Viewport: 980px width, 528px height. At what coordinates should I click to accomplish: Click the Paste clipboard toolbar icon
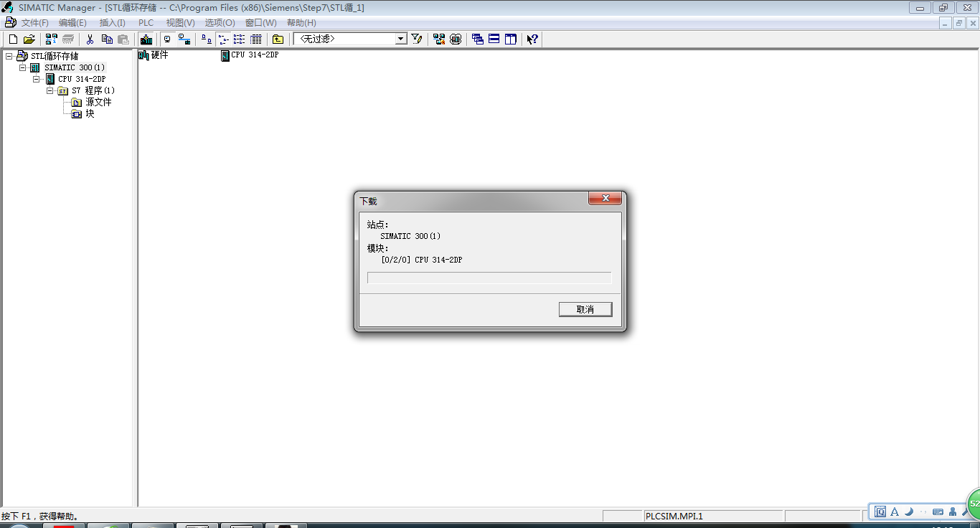pyautogui.click(x=123, y=39)
